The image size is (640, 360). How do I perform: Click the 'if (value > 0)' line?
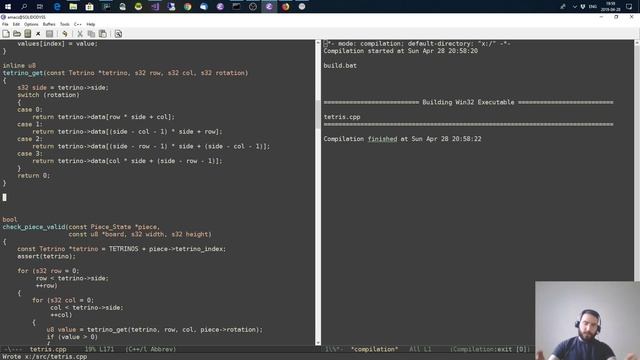(72, 337)
